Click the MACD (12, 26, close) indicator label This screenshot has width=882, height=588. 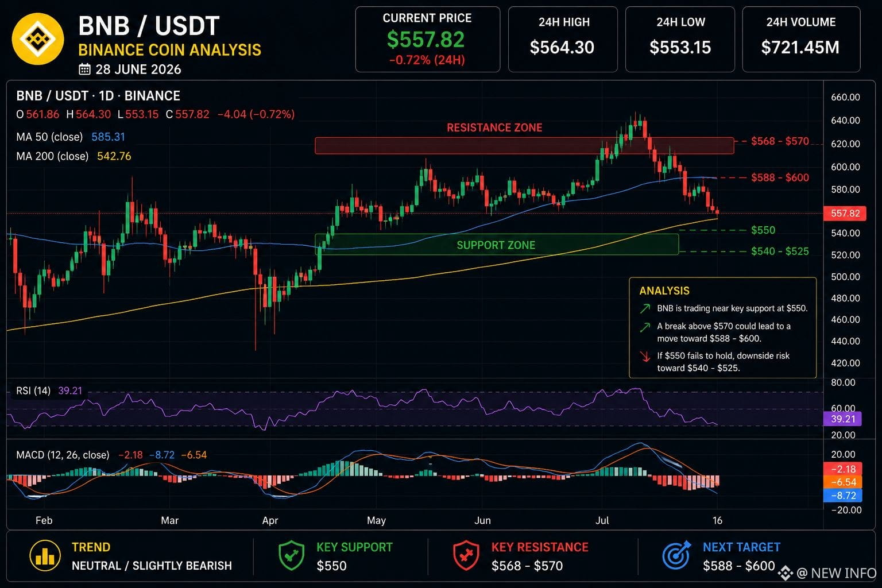tap(63, 455)
